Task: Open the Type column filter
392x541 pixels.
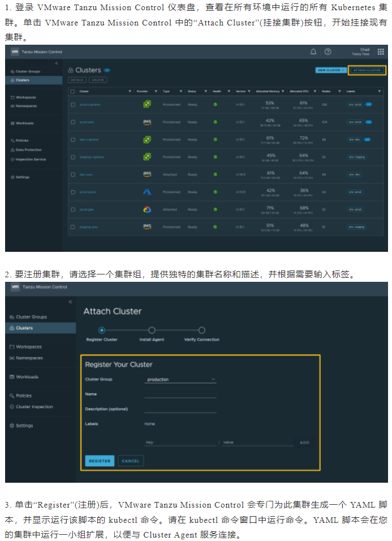Action: 180,92
